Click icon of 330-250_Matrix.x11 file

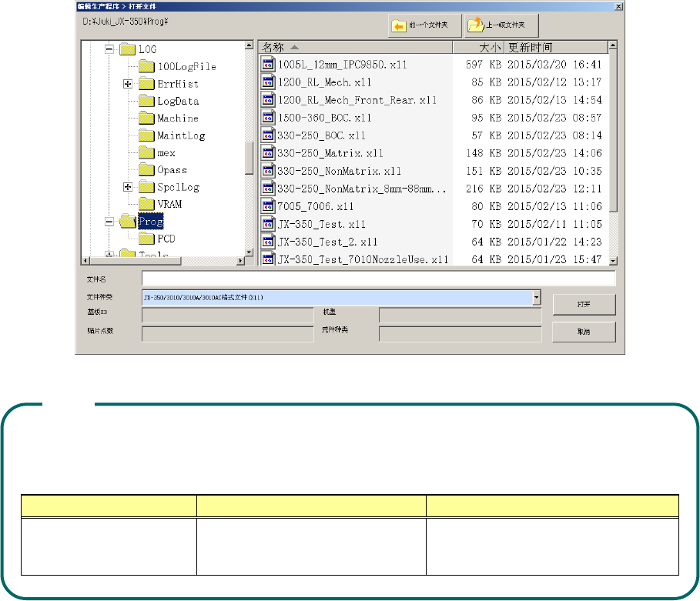click(268, 153)
